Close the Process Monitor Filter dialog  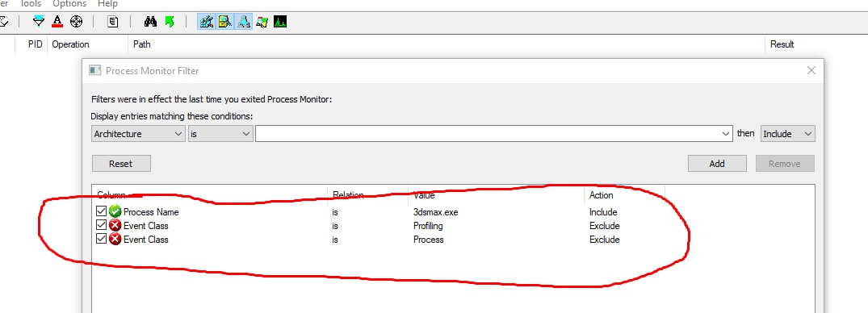point(811,70)
